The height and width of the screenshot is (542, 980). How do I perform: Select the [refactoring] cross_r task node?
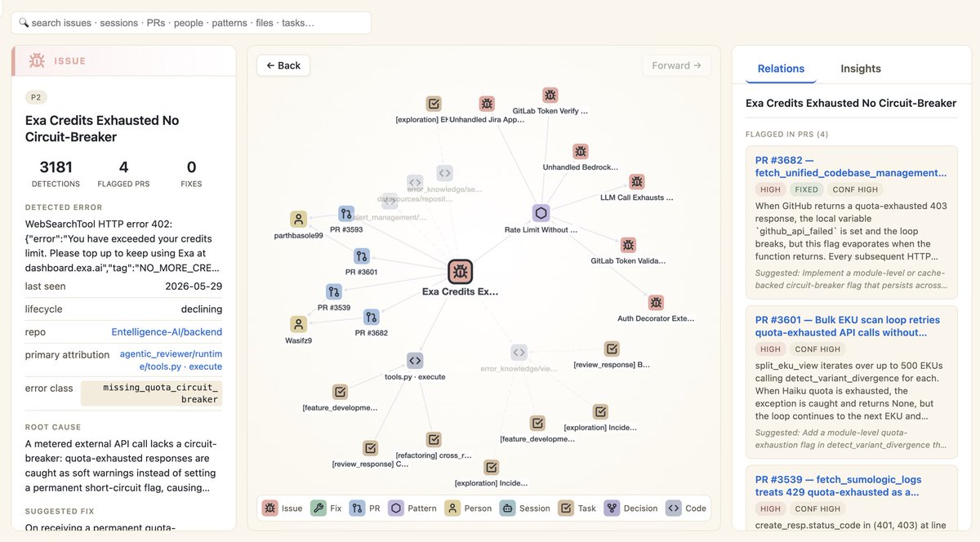coord(434,439)
